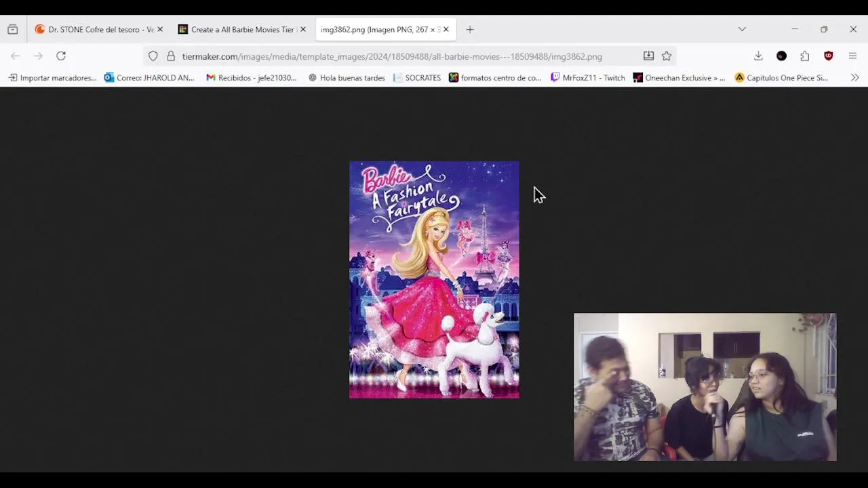Switch to Create a All Barbie Movies Tier tab
Image resolution: width=868 pixels, height=488 pixels.
pos(242,29)
